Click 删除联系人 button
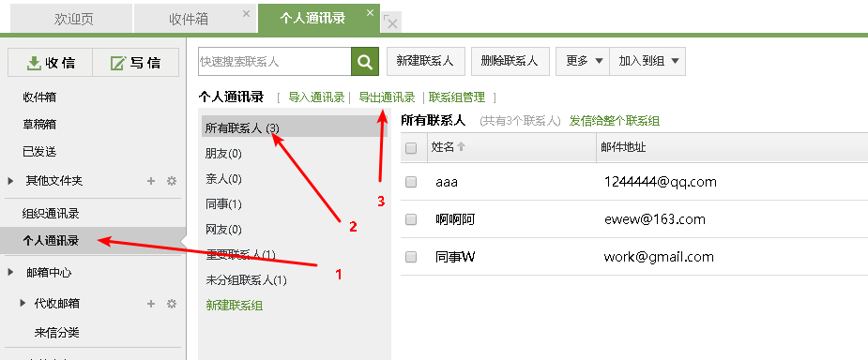 coord(510,61)
